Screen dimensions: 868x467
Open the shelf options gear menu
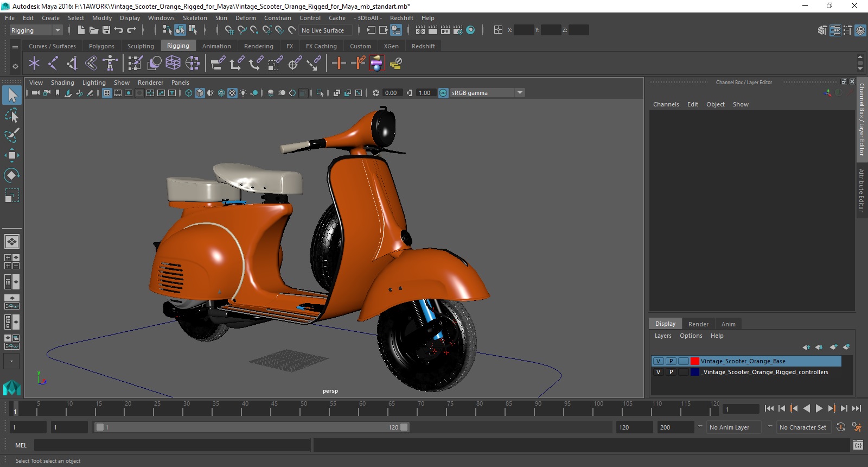[15, 66]
